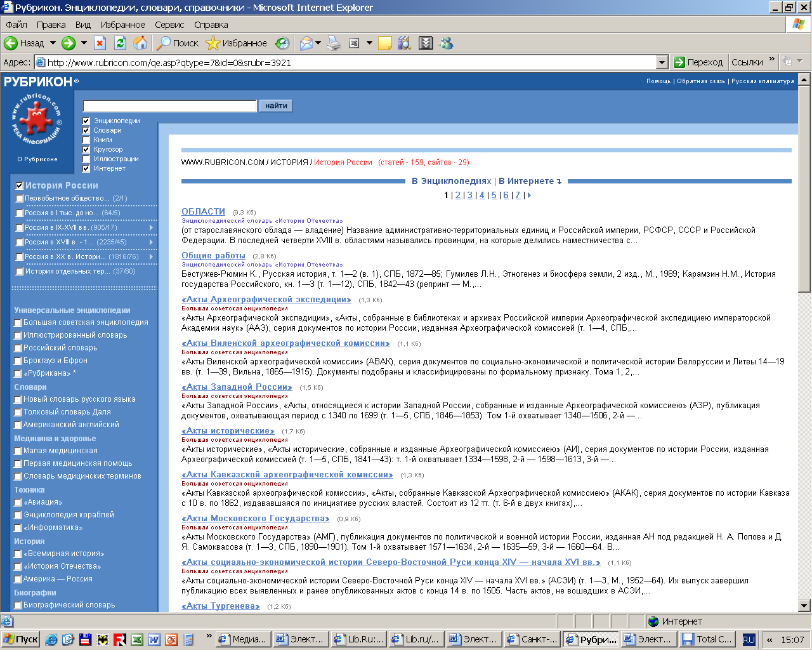Click the Пуск start button
The height and width of the screenshot is (650, 812).
click(20, 639)
